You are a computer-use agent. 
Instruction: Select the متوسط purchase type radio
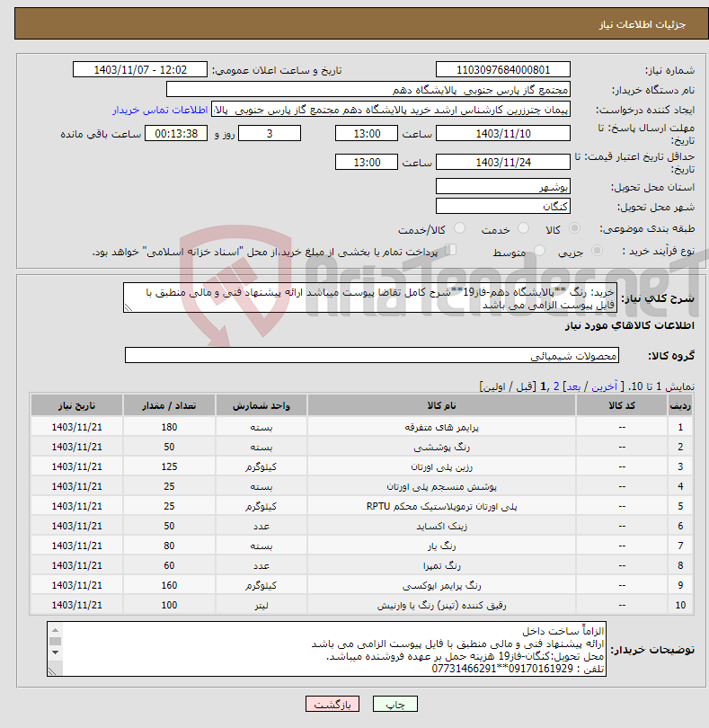pyautogui.click(x=539, y=251)
